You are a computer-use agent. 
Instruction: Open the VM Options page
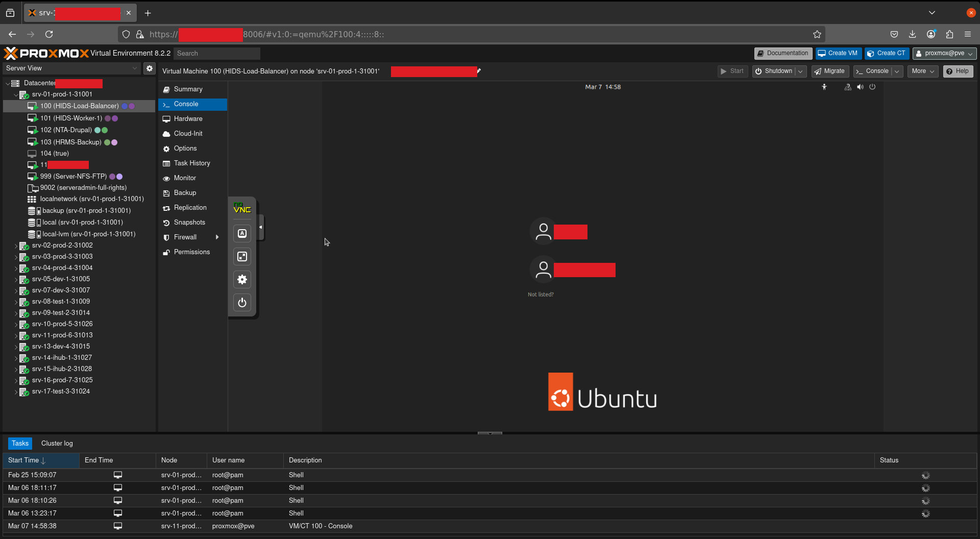pos(192,149)
